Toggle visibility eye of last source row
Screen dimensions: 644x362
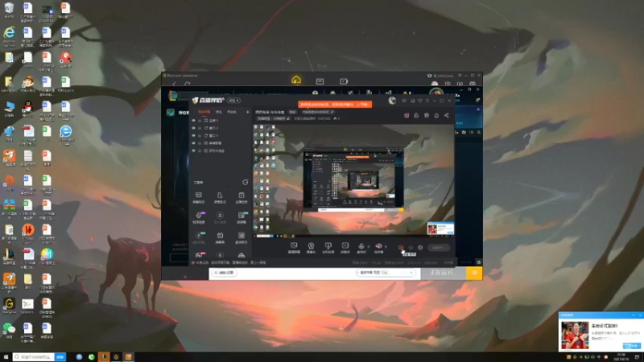coord(193,150)
